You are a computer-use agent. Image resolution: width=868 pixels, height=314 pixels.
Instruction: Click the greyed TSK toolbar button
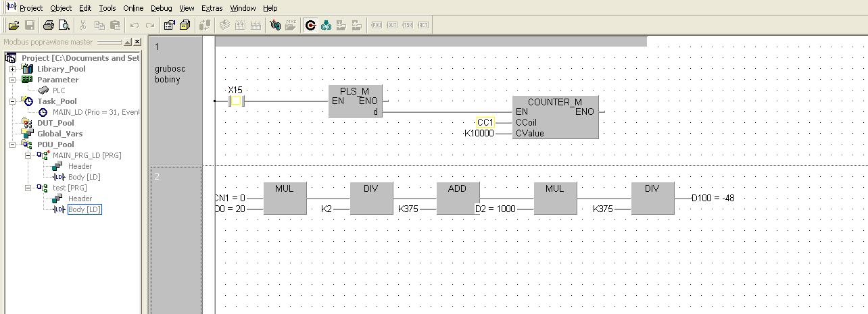408,25
